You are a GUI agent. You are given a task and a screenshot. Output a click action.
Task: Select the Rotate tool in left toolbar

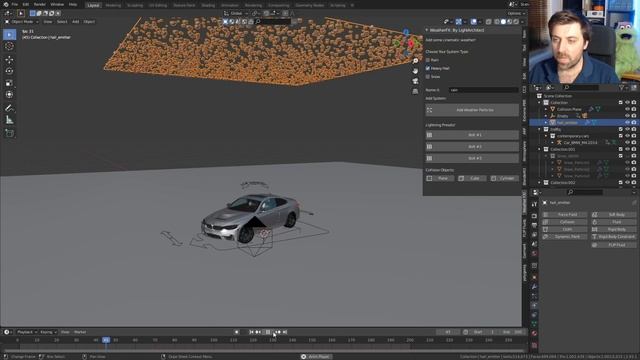9,71
